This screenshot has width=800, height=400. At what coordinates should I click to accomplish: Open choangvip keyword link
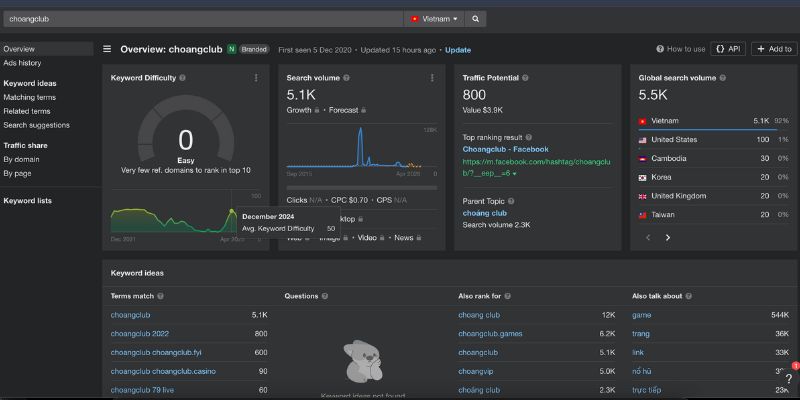coord(476,371)
